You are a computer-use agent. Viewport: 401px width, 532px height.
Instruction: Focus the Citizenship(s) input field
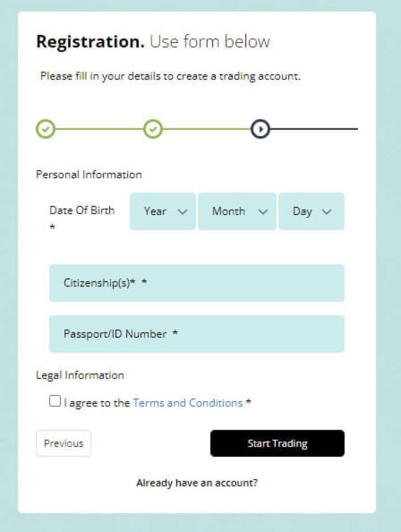coord(196,283)
